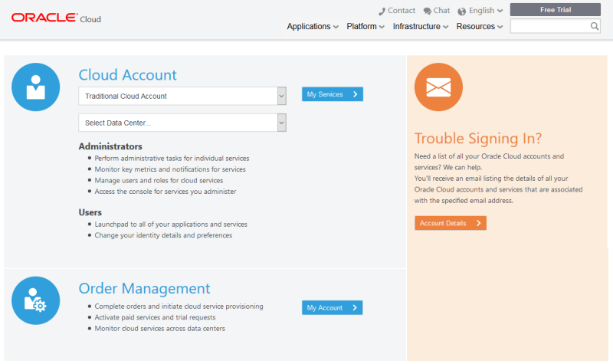Click 'Change your identity details and preferences'
613x364 pixels.
tap(163, 235)
